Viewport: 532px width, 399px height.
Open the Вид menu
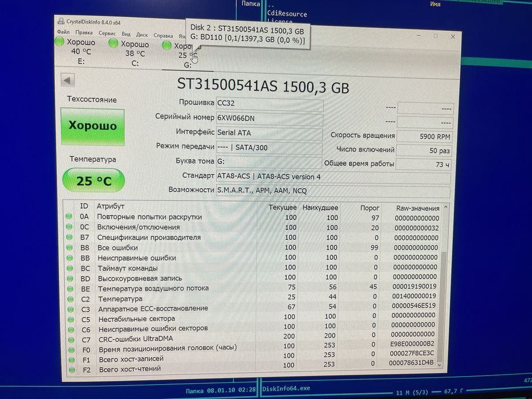pos(126,34)
